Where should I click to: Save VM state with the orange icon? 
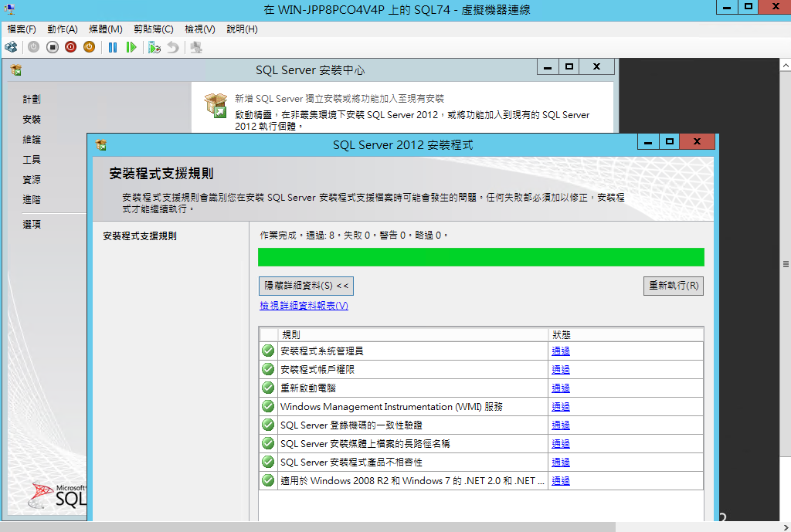90,47
